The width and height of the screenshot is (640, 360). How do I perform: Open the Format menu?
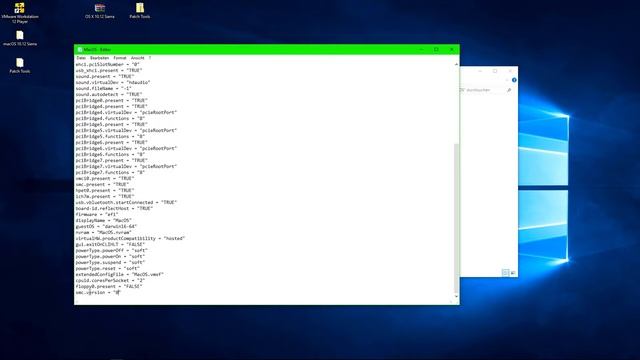[x=120, y=58]
